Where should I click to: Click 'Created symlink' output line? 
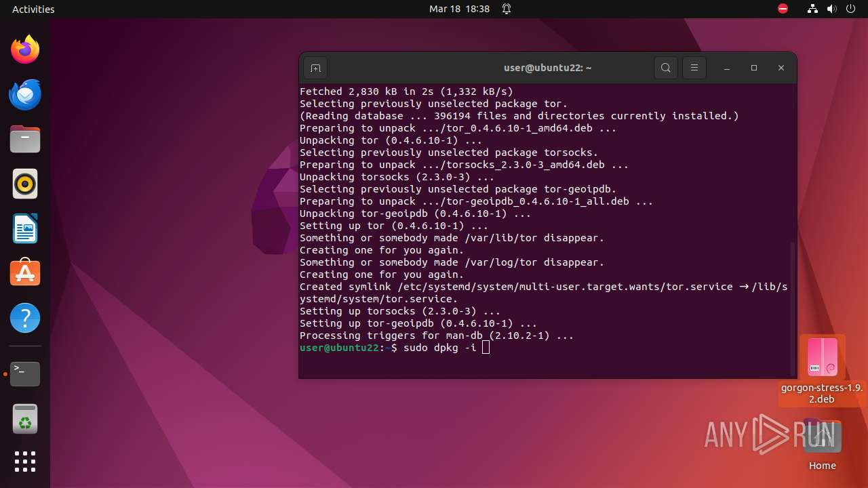click(x=544, y=293)
